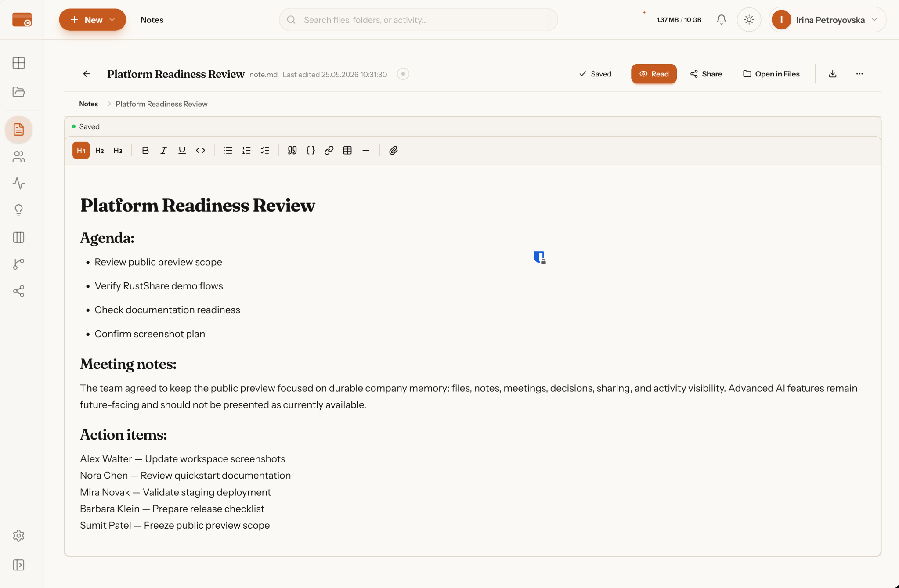Image resolution: width=899 pixels, height=588 pixels.
Task: Insert a table
Action: point(347,151)
